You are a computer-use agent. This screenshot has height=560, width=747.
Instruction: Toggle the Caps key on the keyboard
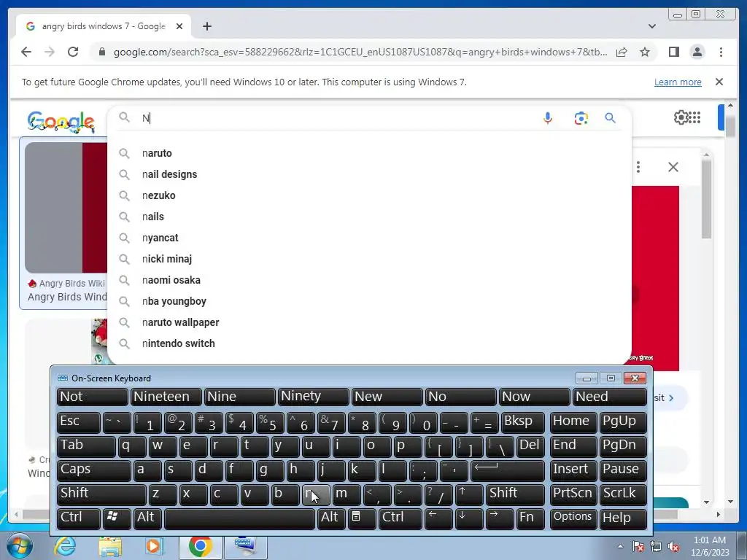pos(93,470)
